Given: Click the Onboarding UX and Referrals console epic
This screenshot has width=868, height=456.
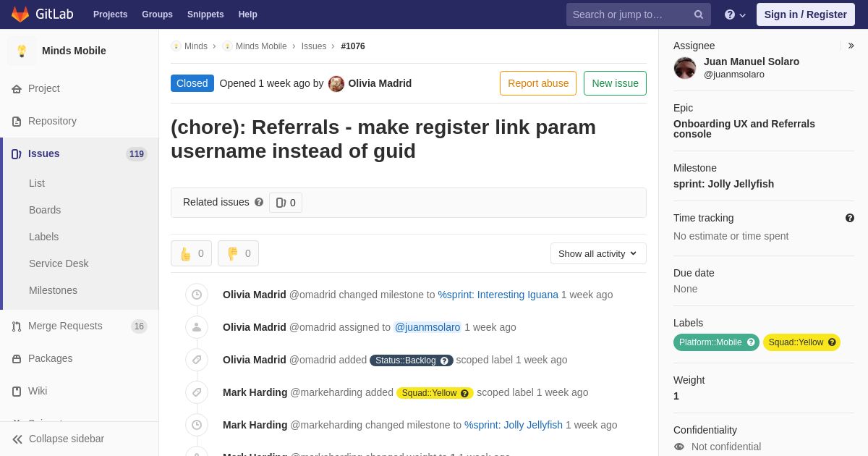Looking at the screenshot, I should pos(744,129).
